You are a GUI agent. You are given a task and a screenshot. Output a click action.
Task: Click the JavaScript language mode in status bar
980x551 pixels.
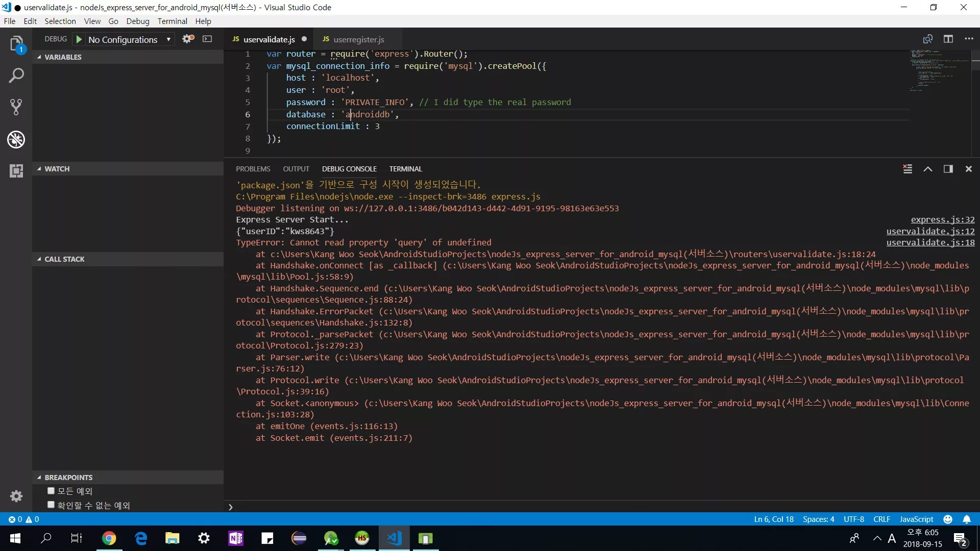coord(916,519)
